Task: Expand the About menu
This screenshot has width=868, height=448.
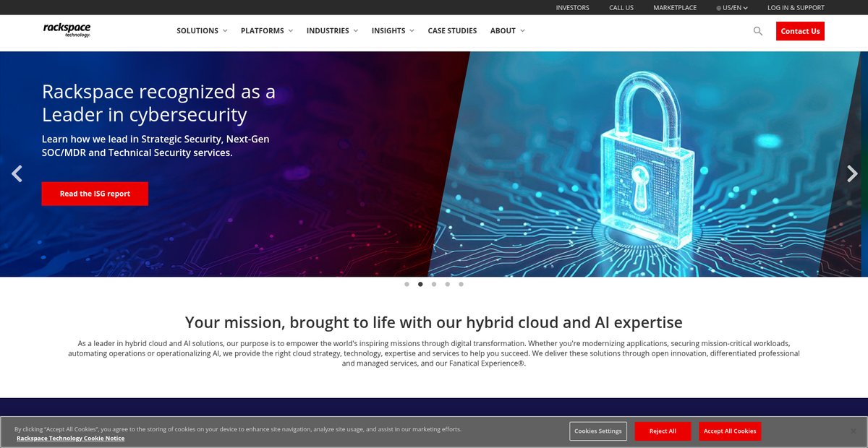Action: point(508,31)
